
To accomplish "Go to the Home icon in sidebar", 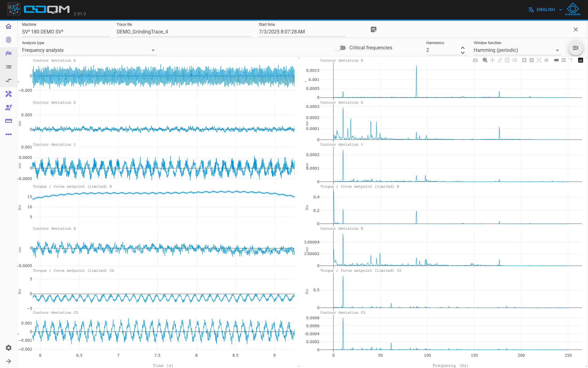I will [9, 26].
